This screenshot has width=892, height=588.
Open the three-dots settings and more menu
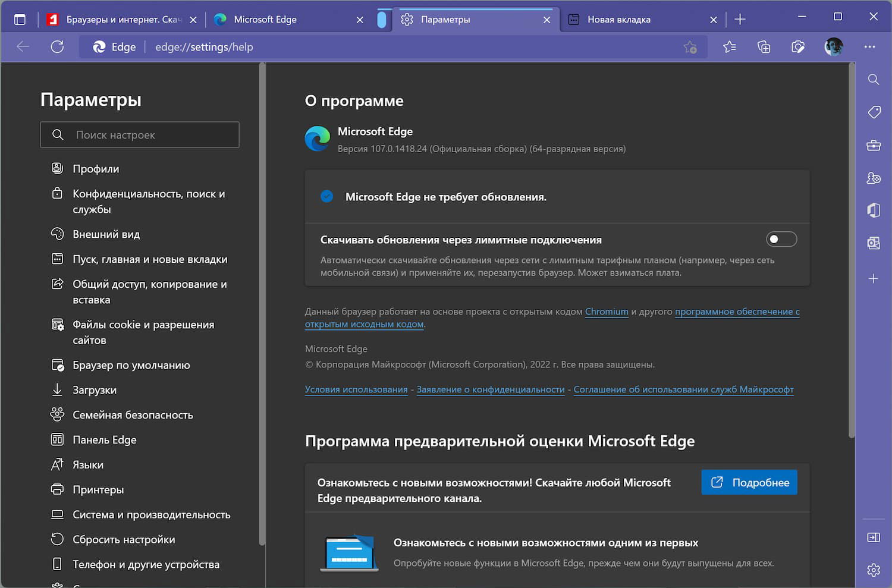(x=869, y=47)
